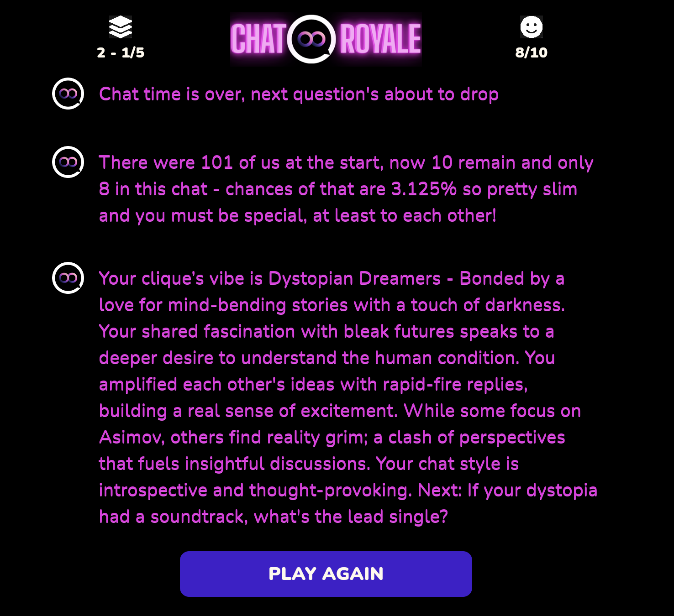Click the avatar beside "Chat time is over"
674x616 pixels.
tap(68, 94)
